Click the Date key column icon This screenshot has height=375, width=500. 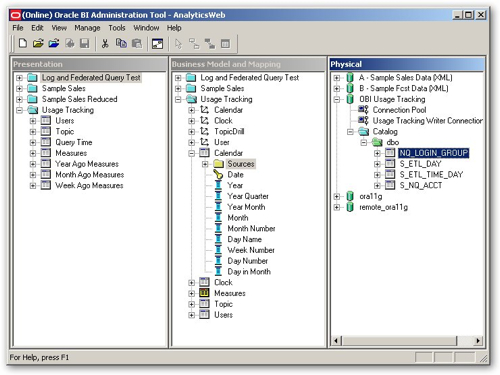(x=218, y=175)
